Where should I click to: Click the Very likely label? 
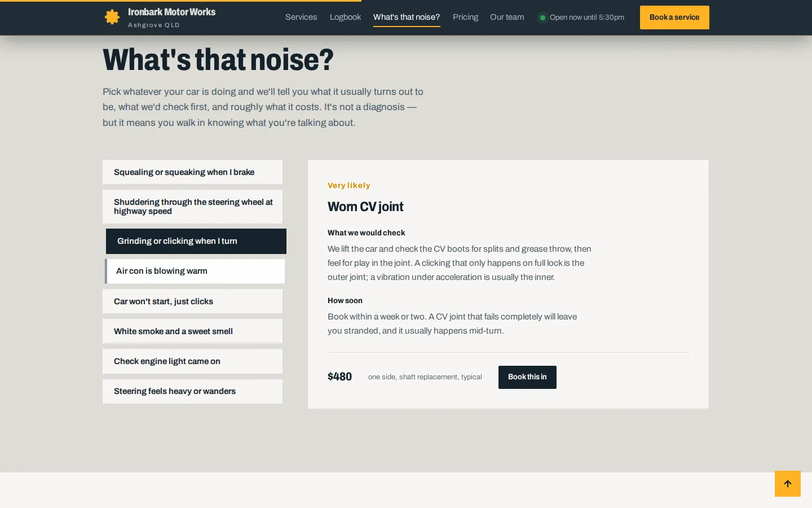pyautogui.click(x=349, y=185)
